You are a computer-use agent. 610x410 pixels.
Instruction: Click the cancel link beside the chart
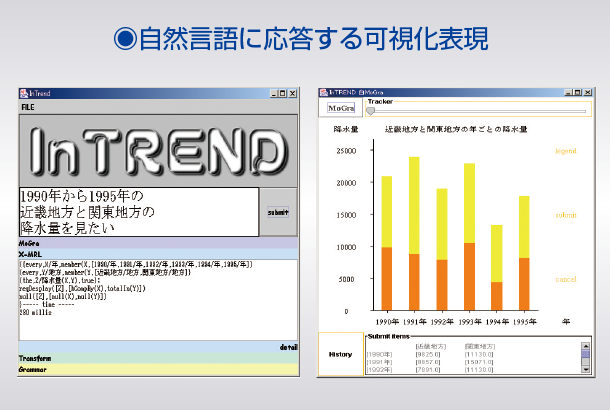click(565, 279)
